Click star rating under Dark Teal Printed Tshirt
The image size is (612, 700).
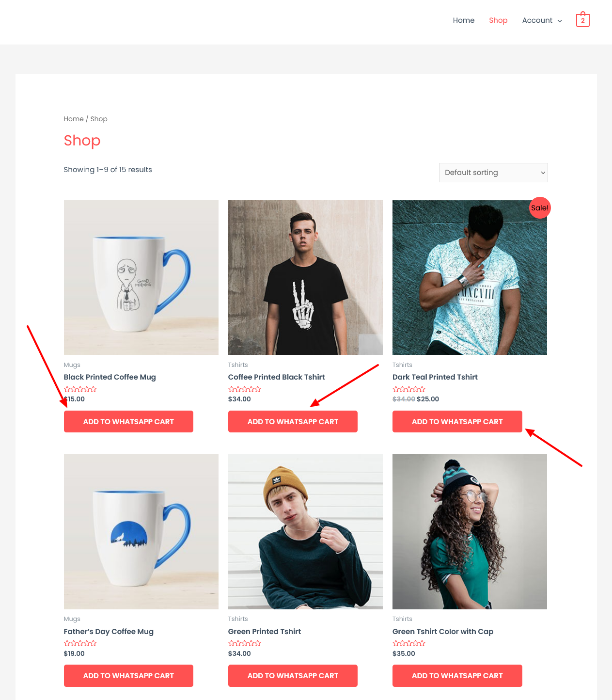(x=409, y=389)
